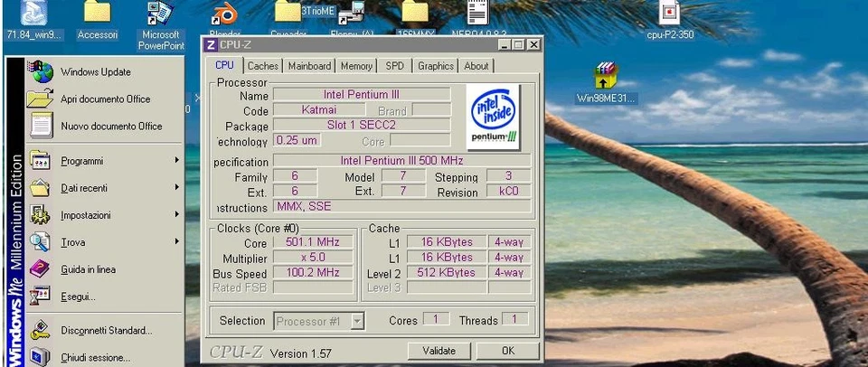Click the Specification Intel Pentium III 500 MHz
The height and width of the screenshot is (367, 868).
pos(401,161)
